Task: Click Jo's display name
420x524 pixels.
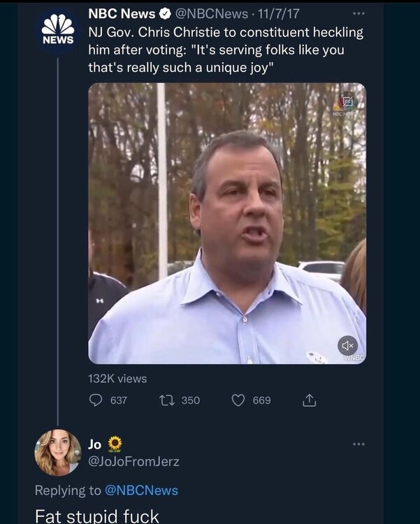Action: click(95, 444)
